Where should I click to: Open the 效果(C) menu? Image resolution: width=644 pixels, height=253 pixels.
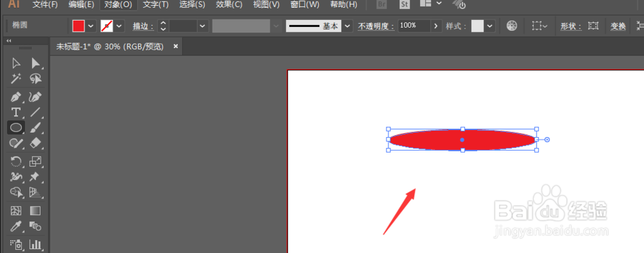[x=229, y=5]
